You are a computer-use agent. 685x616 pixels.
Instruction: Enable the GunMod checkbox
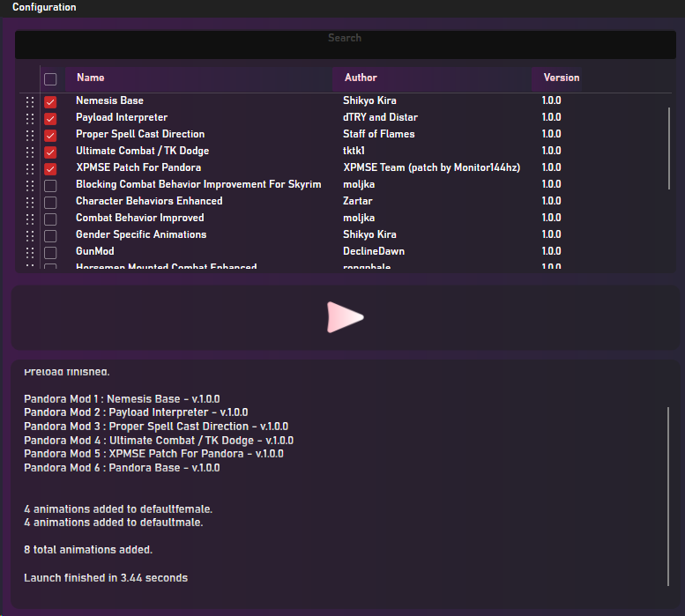click(50, 253)
